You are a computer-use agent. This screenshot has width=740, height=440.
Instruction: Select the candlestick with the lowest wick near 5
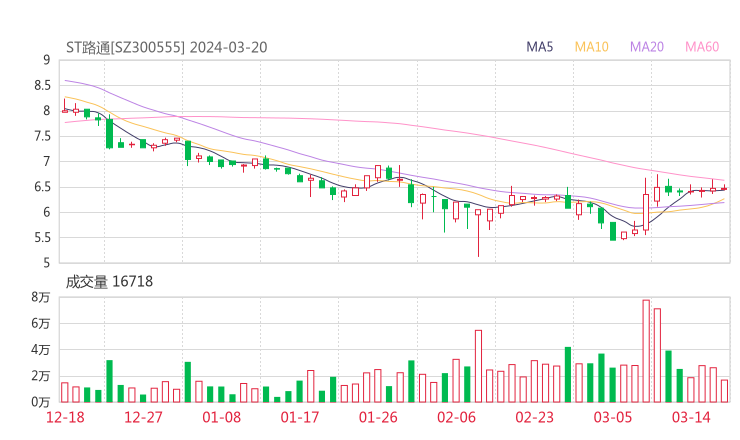tap(478, 233)
